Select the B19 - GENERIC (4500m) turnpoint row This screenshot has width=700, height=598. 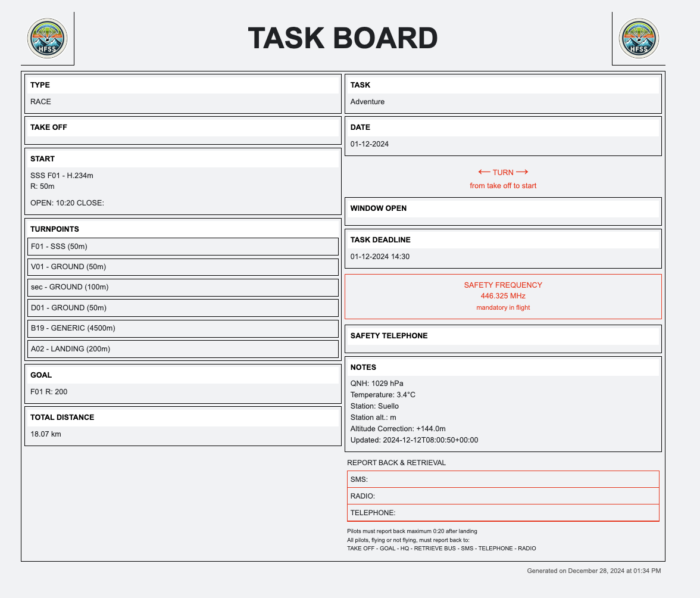[183, 328]
